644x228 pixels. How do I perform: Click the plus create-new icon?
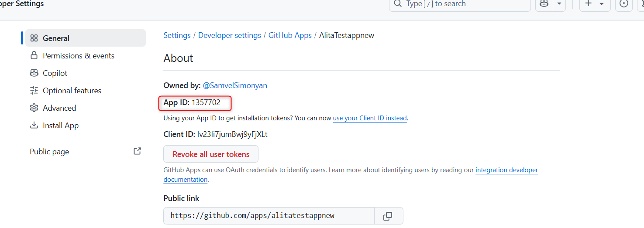click(589, 4)
